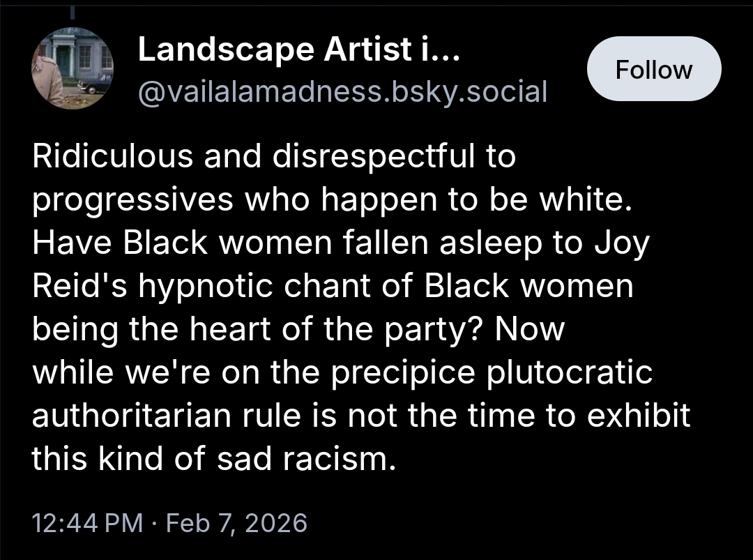753x560 pixels.
Task: Click the Follow button
Action: tap(654, 70)
